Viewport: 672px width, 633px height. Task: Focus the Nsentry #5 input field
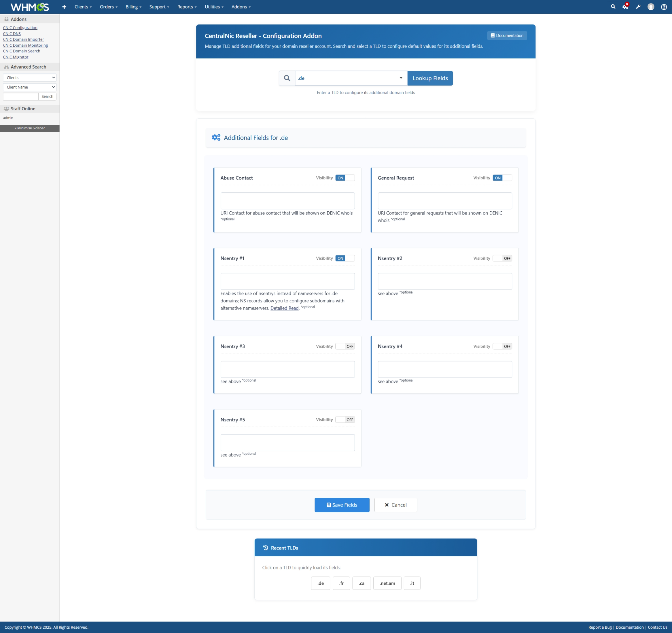click(x=287, y=442)
